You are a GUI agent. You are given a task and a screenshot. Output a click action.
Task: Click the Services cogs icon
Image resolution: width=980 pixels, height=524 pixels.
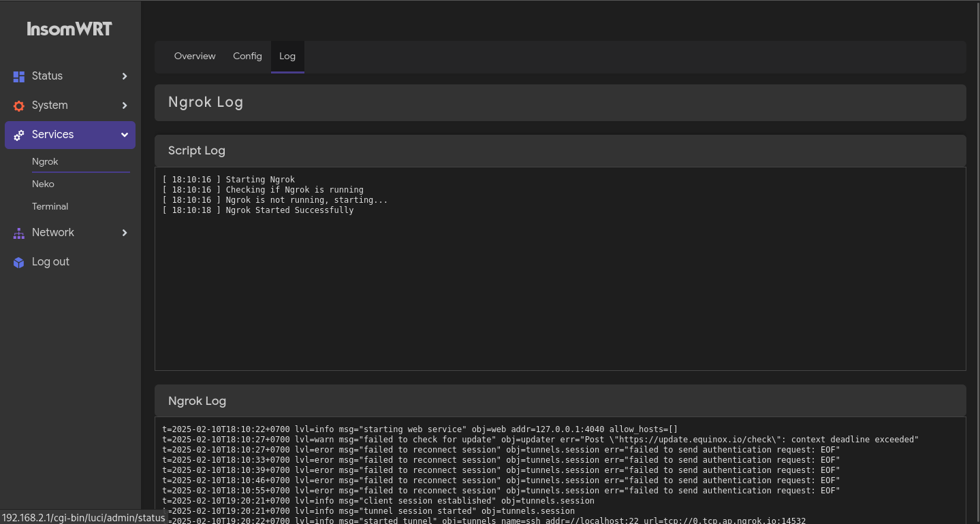pyautogui.click(x=19, y=135)
